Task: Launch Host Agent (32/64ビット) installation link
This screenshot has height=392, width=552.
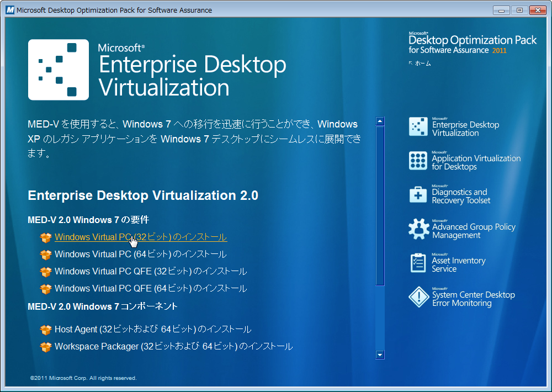Action: [152, 330]
